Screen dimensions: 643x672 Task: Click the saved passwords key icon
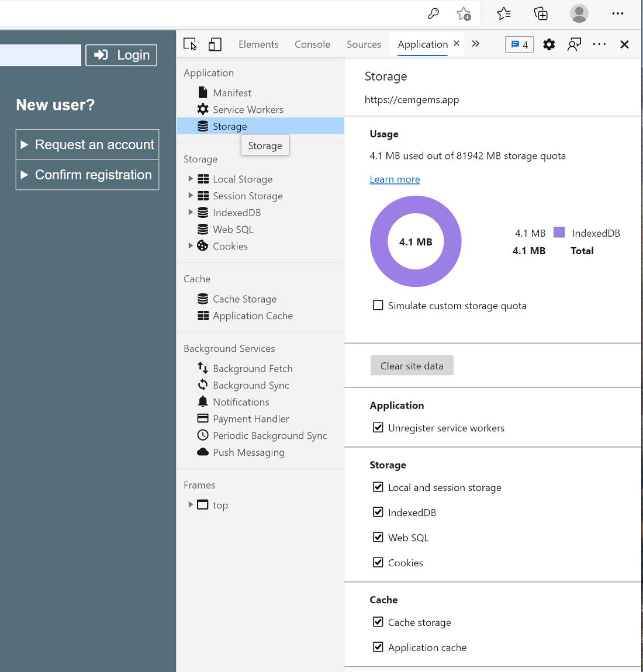click(x=433, y=13)
